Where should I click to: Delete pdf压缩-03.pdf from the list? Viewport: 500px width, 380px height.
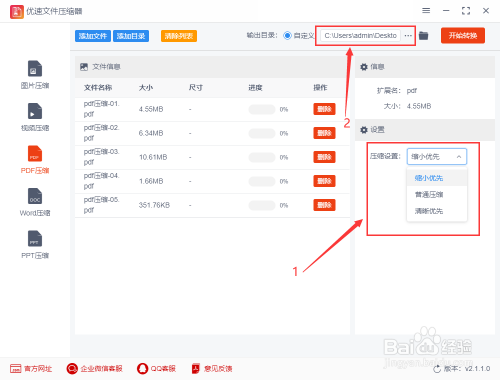(324, 157)
